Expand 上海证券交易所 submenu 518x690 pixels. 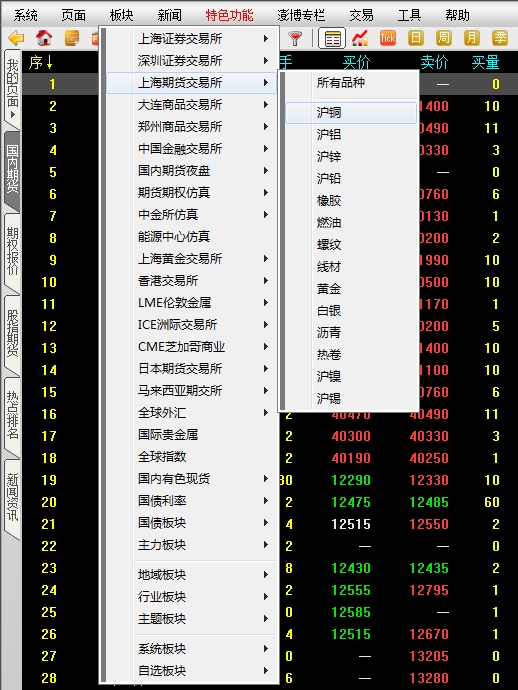coord(191,39)
